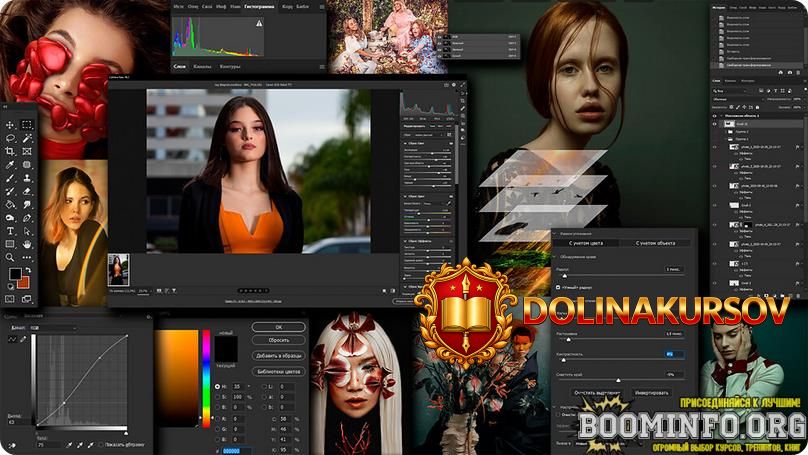Open Библиотеки цветов button
808x455 pixels.
(278, 372)
